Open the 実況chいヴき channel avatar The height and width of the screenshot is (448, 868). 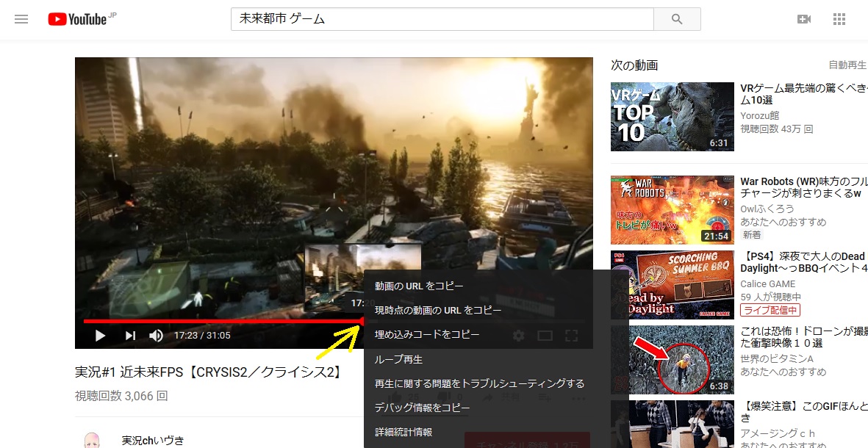click(92, 441)
